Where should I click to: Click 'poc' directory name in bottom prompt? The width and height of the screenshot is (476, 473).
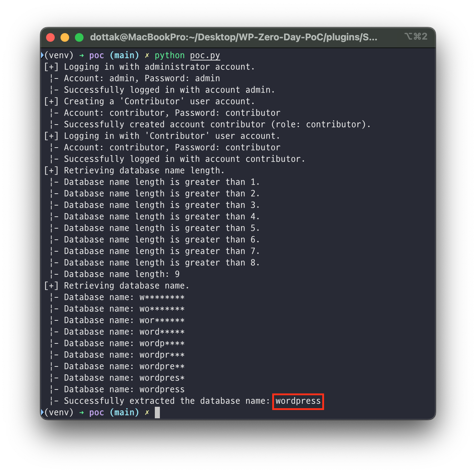(x=96, y=413)
